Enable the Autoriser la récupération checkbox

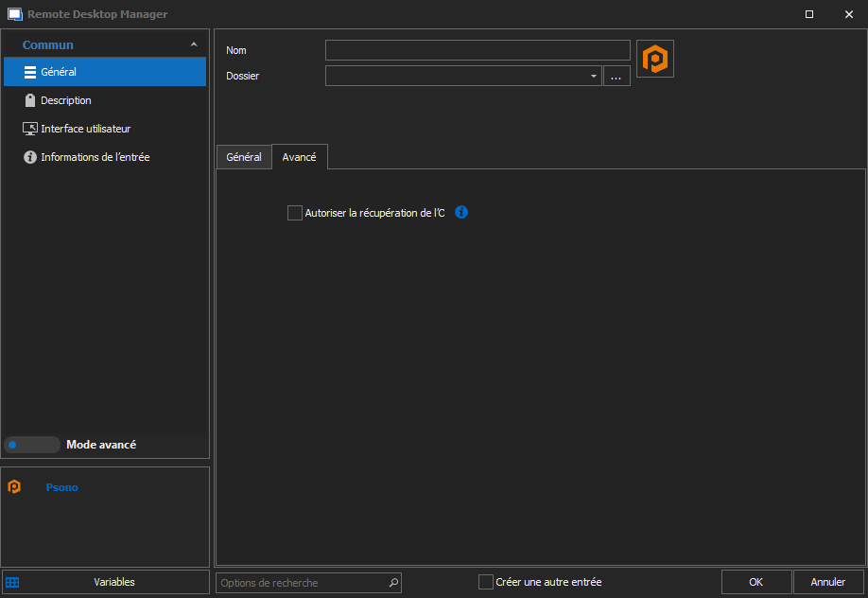pyautogui.click(x=295, y=213)
